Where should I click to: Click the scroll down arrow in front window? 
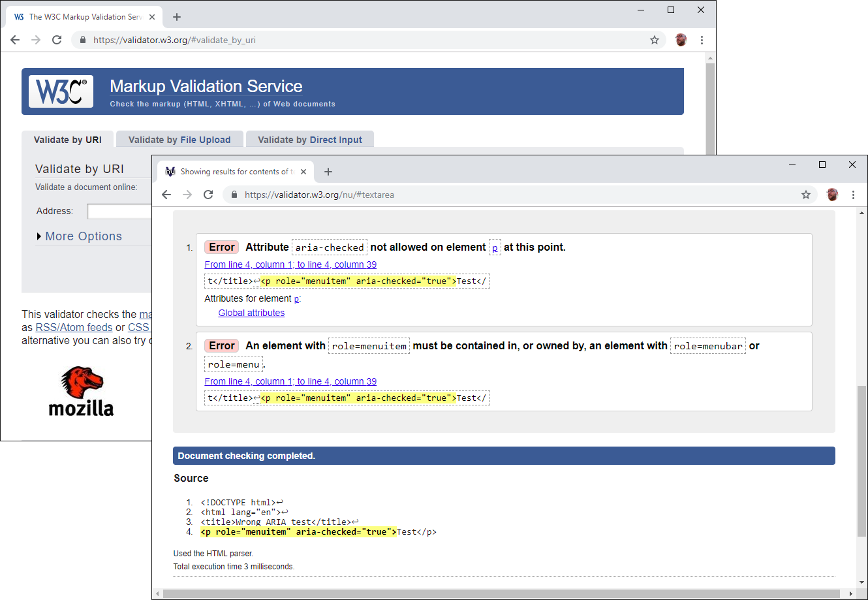(862, 582)
